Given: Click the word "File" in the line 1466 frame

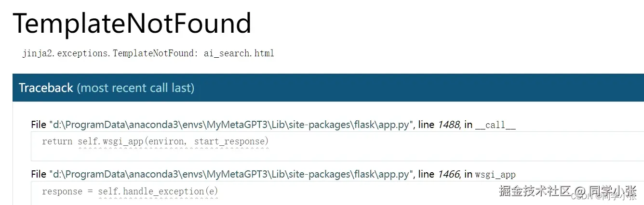Looking at the screenshot, I should pyautogui.click(x=39, y=174).
